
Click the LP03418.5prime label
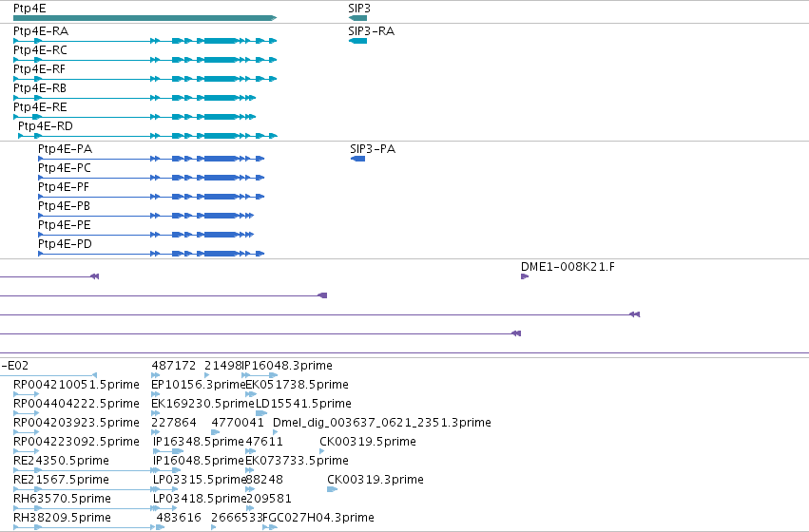[x=200, y=499]
